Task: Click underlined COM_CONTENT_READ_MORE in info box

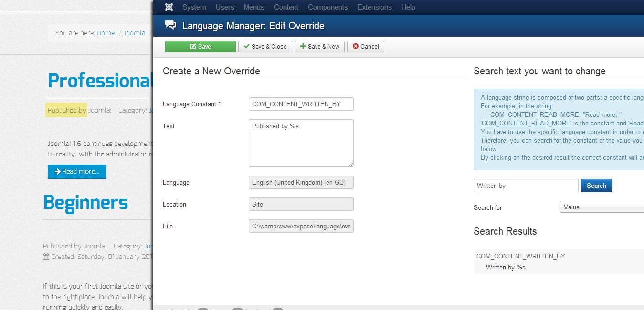Action: (x=526, y=123)
